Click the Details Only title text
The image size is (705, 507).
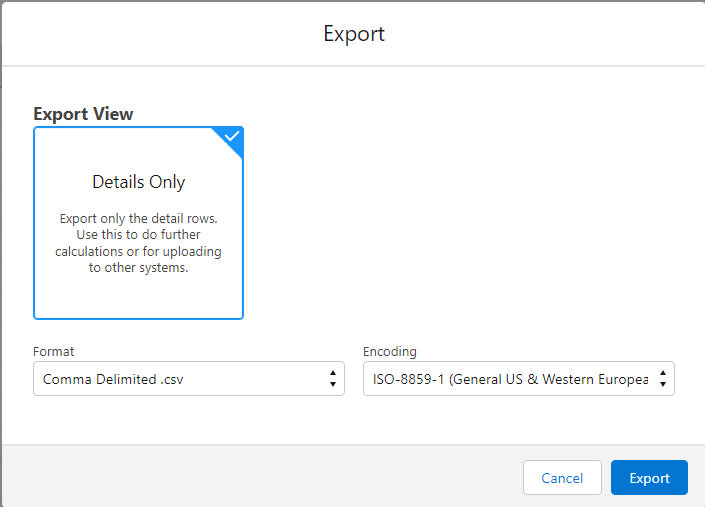138,182
